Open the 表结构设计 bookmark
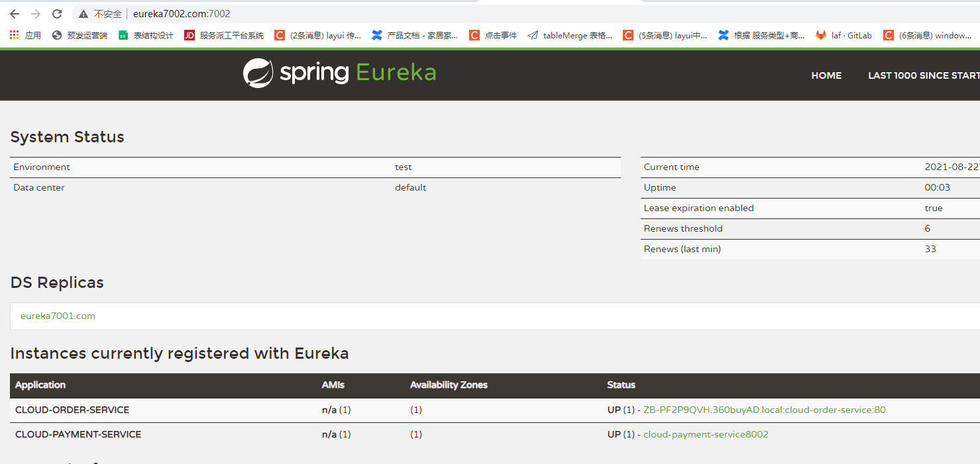980x464 pixels. pos(146,35)
